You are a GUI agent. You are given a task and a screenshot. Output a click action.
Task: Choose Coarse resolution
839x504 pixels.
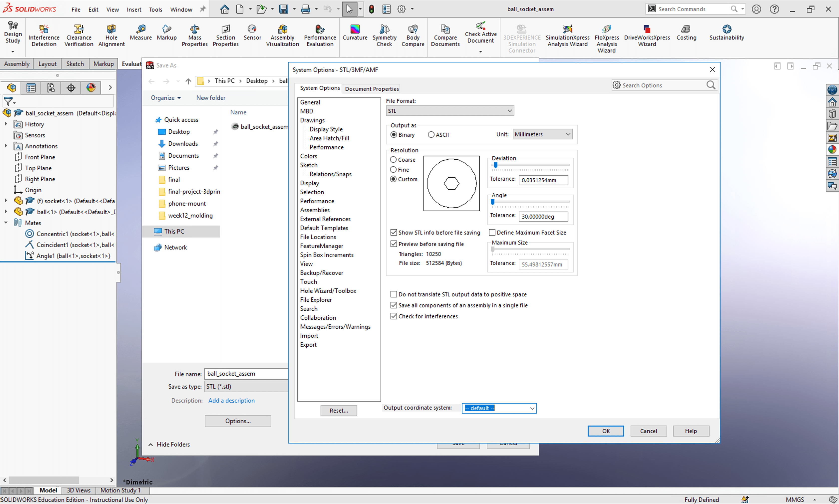(x=394, y=160)
